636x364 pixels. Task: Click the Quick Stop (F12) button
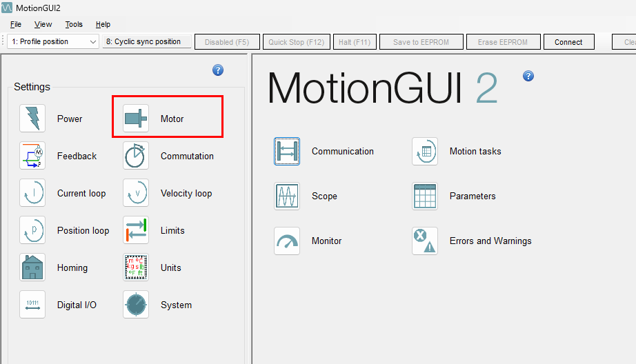pos(297,42)
